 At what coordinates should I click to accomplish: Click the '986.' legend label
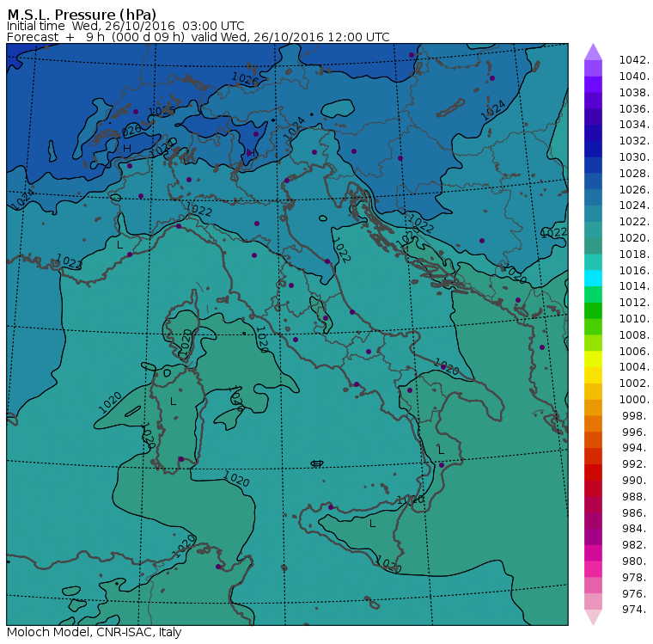click(636, 513)
